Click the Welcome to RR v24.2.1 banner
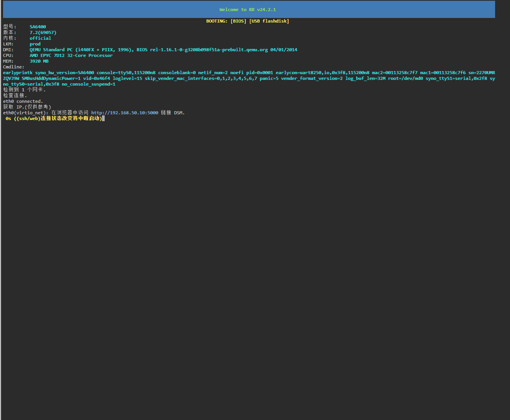 coord(248,10)
